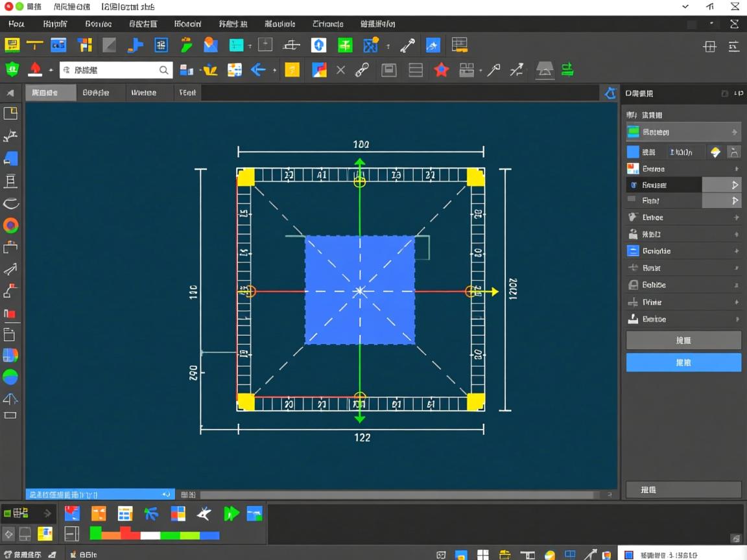Click the green shield icon
Image resolution: width=747 pixels, height=560 pixels.
12,70
